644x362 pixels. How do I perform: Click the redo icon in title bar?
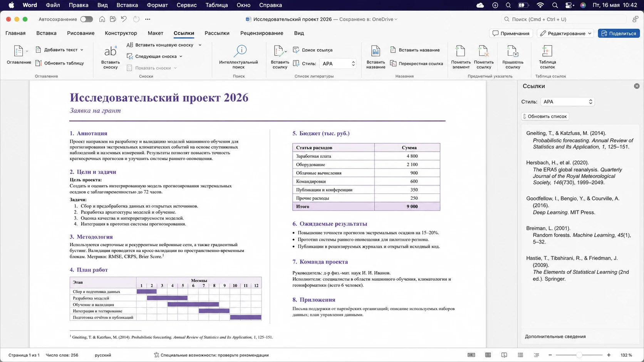[x=136, y=19]
